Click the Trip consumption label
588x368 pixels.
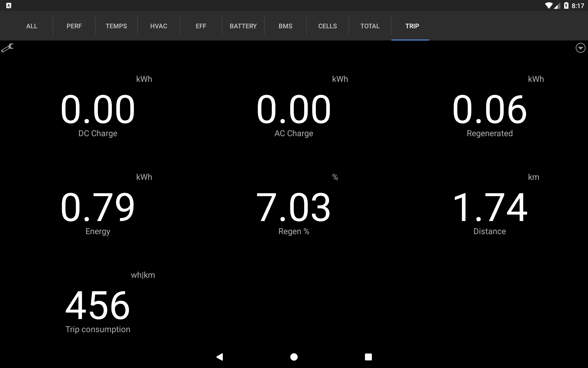coord(98,329)
